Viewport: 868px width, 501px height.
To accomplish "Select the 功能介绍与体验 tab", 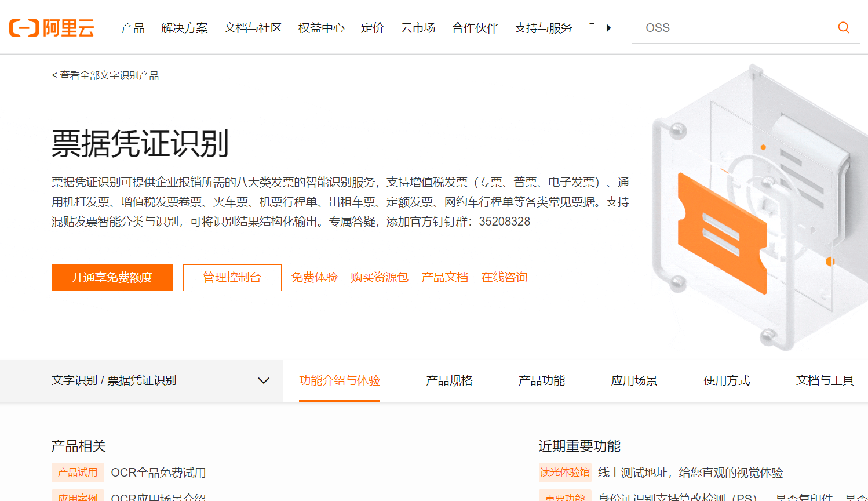I will 340,380.
